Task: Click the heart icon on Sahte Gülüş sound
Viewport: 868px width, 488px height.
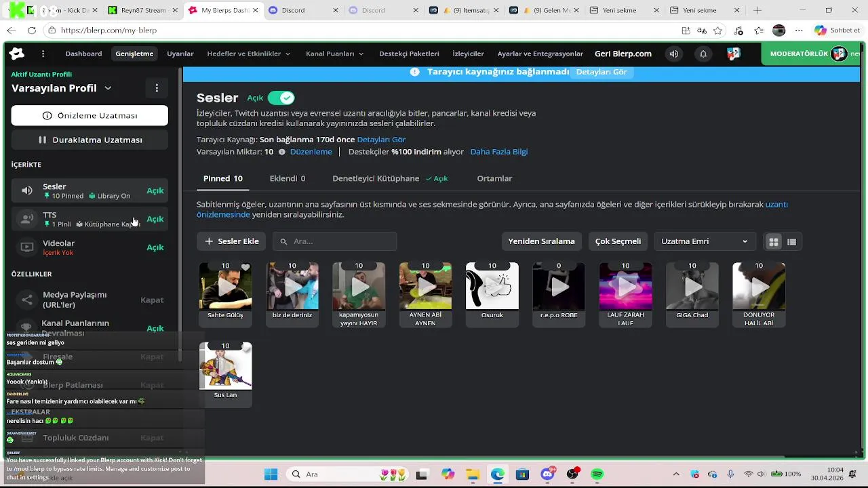Action: click(245, 267)
